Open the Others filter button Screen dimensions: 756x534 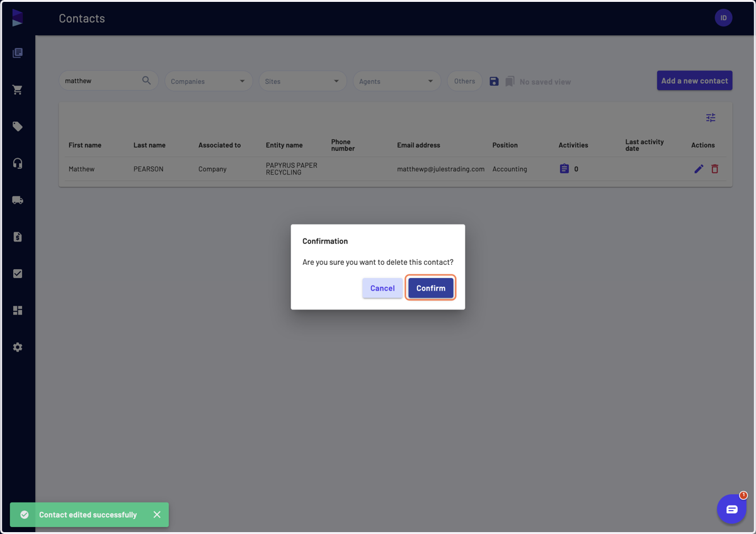[x=464, y=81]
